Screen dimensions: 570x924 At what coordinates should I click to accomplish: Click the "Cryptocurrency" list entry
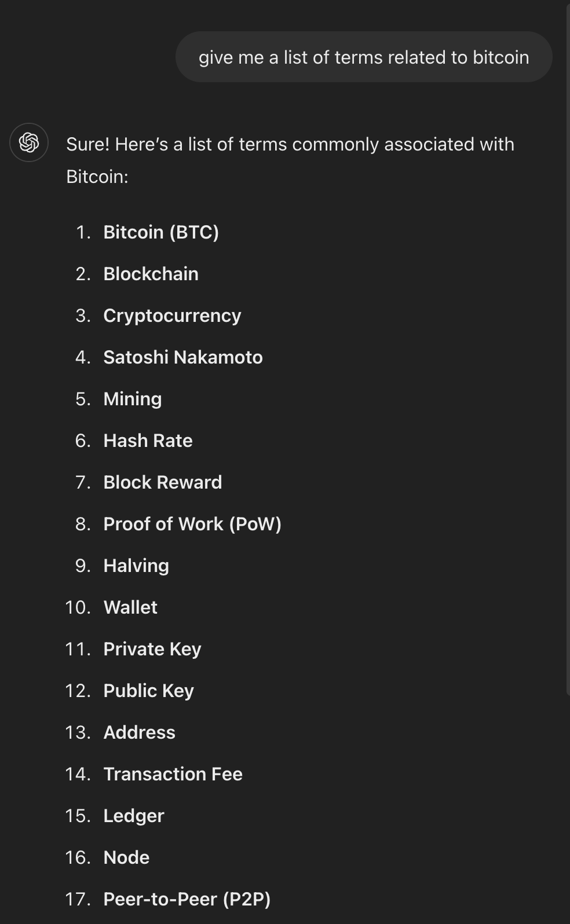click(x=172, y=316)
